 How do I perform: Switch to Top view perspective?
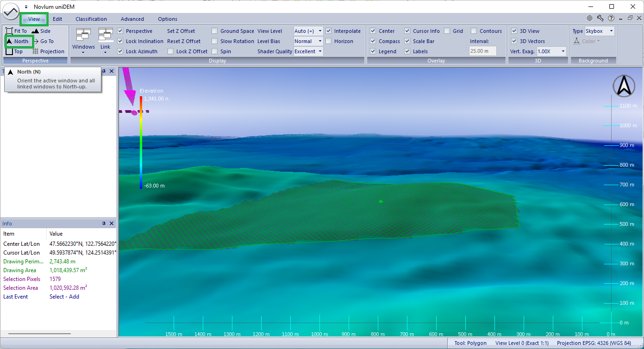click(x=14, y=51)
